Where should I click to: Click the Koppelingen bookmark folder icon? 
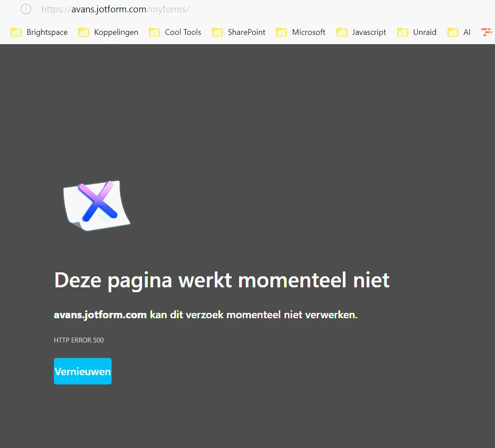83,32
